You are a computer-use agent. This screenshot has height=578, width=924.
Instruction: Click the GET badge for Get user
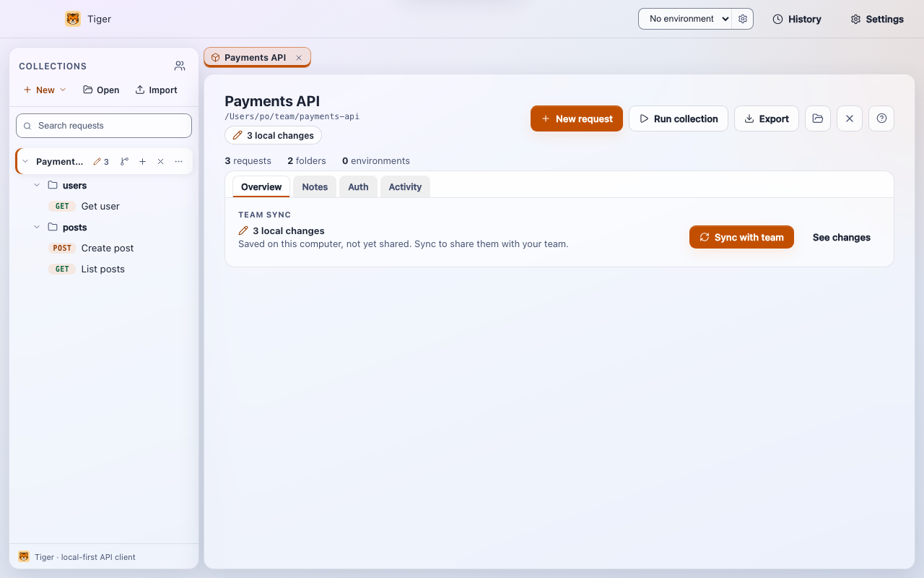click(63, 206)
